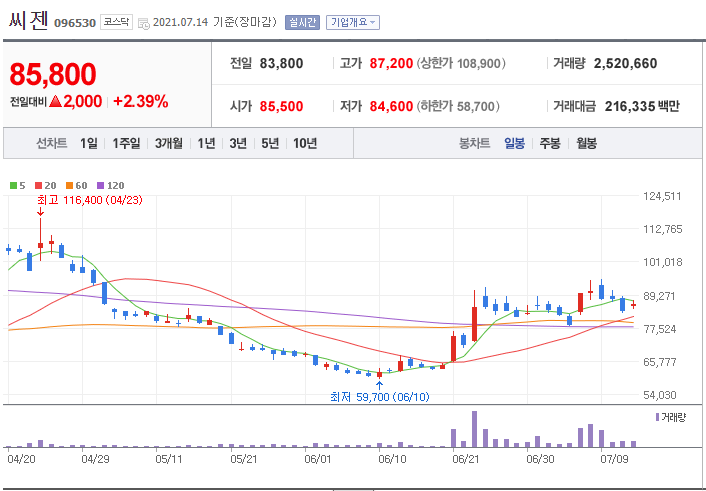706x491 pixels.
Task: Click the 최저 59,700 (06/10) label
Action: pos(380,397)
